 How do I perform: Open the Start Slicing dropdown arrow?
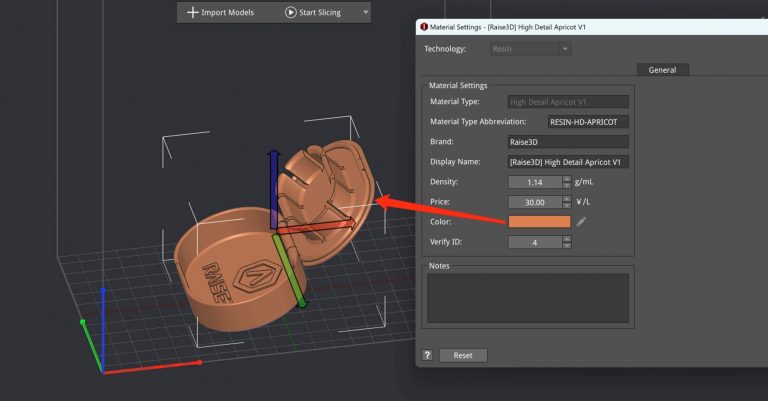(365, 12)
